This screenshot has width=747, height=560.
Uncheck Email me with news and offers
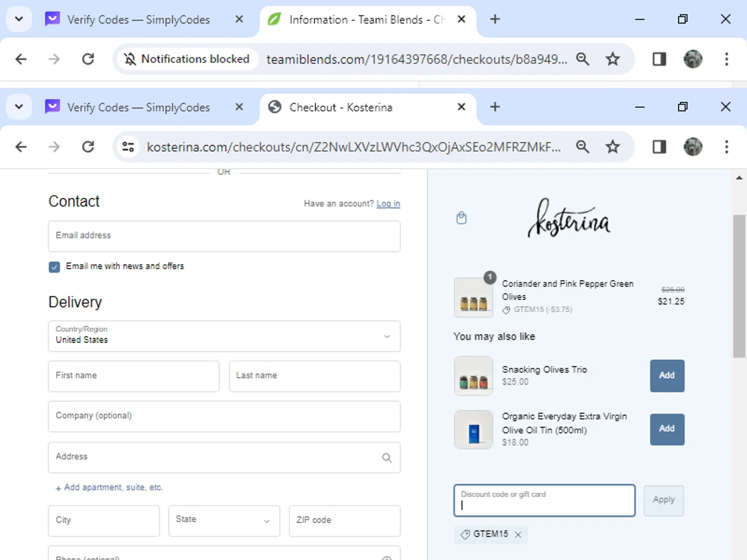pyautogui.click(x=54, y=267)
